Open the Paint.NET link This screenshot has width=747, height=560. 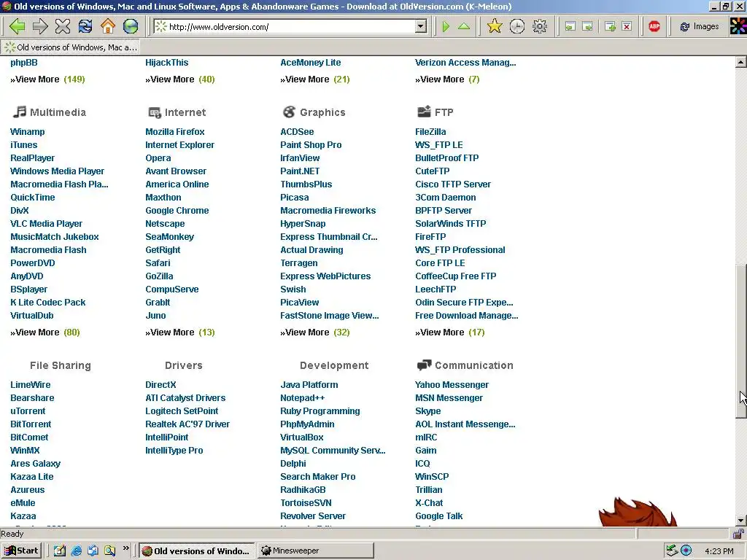point(300,171)
